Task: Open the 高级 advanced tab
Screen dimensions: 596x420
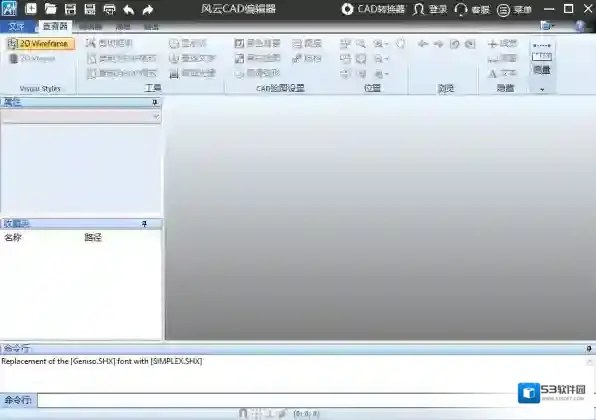Action: (123, 27)
